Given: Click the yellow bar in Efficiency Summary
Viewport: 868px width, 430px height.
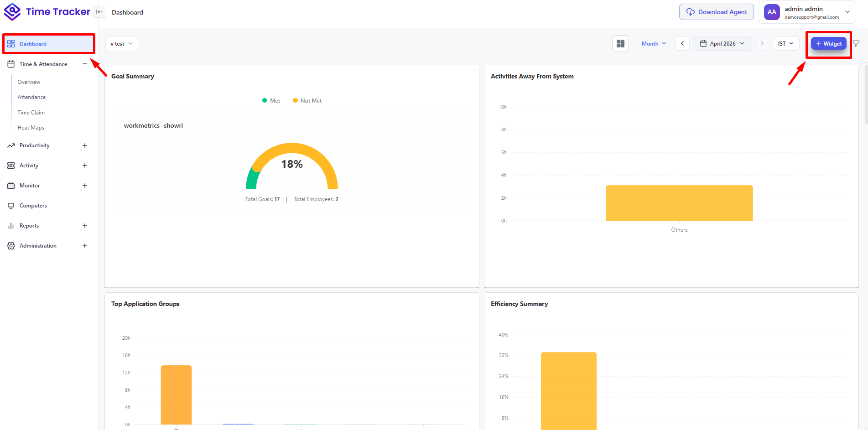Looking at the screenshot, I should [569, 391].
